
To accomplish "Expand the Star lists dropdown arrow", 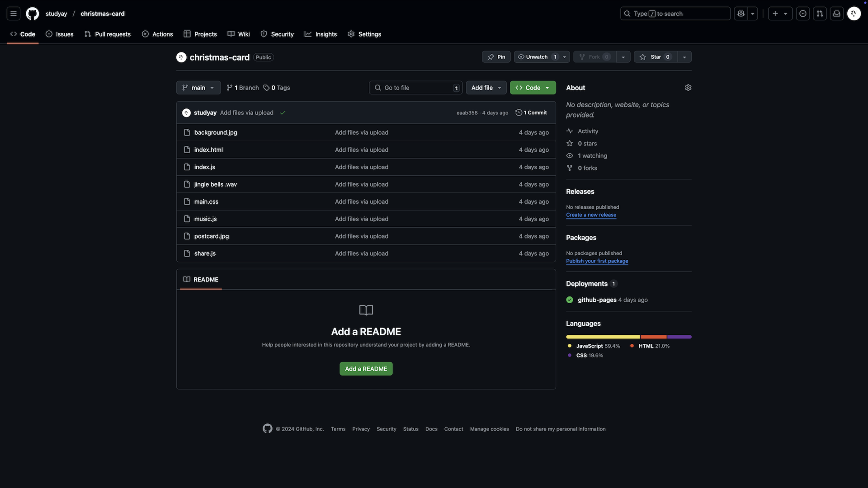I will pos(684,57).
